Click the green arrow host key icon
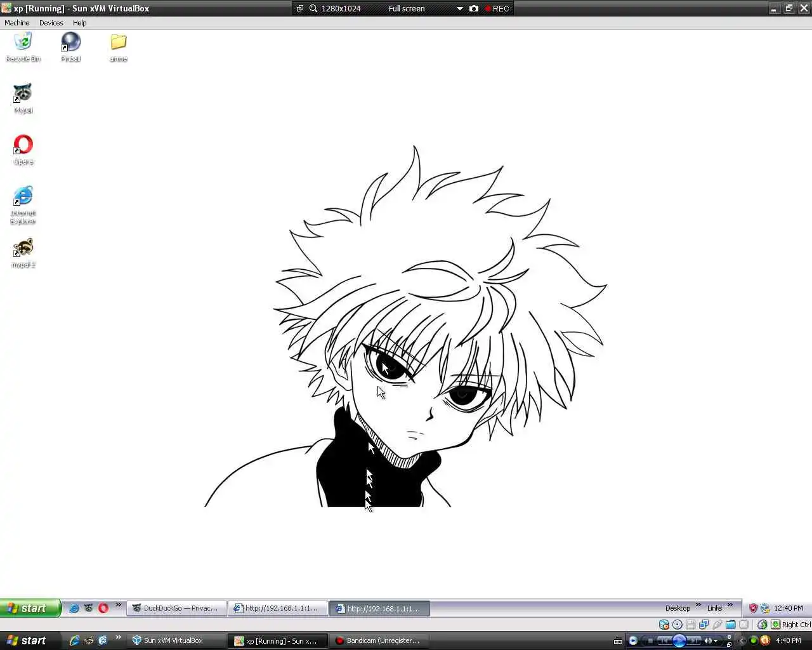Screen dimensions: 812x650 coord(775,625)
